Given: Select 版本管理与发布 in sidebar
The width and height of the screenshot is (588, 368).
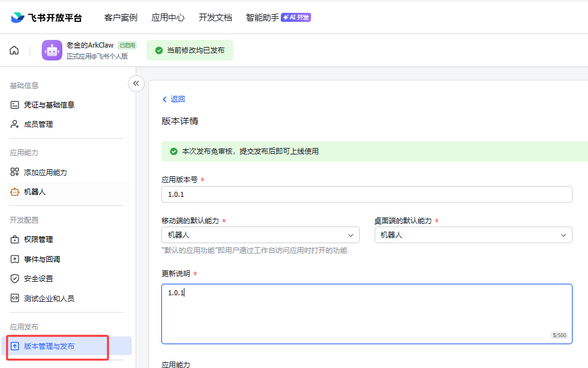Looking at the screenshot, I should click(49, 346).
